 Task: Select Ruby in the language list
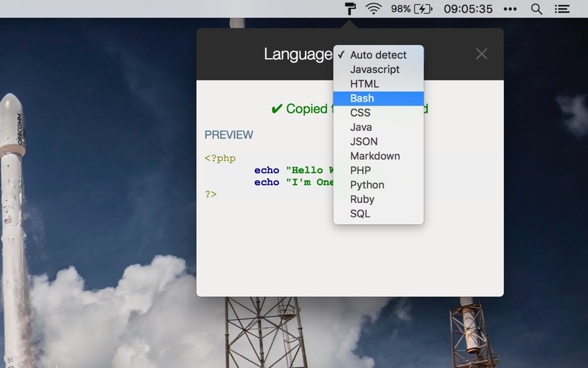(x=378, y=199)
